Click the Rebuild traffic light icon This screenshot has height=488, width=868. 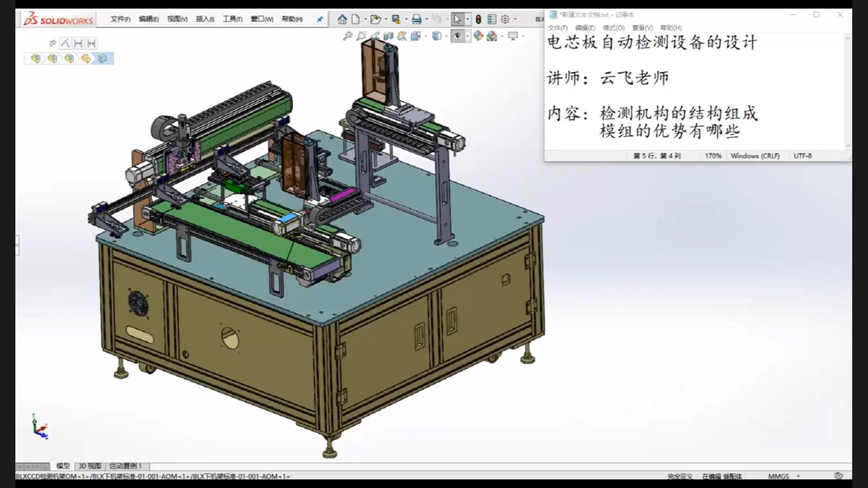478,19
